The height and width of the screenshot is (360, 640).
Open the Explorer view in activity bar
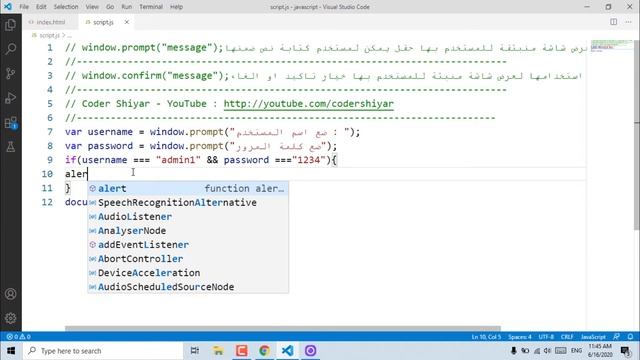(11, 25)
